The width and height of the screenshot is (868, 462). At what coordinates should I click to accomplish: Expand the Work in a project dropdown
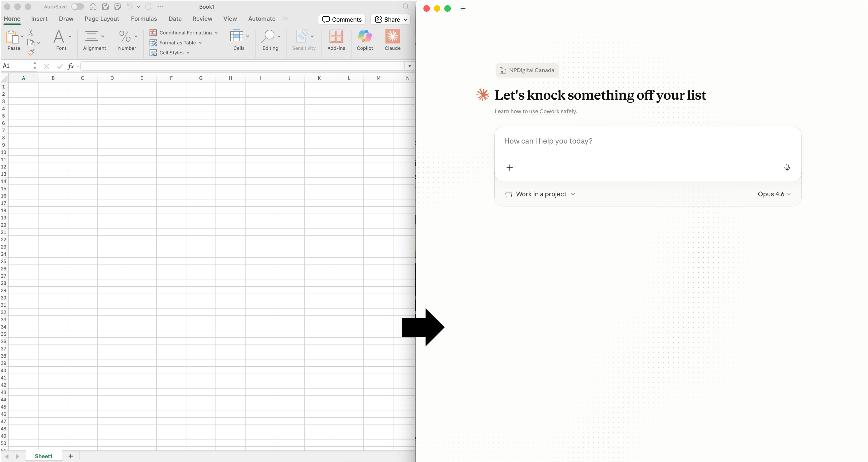pos(540,194)
